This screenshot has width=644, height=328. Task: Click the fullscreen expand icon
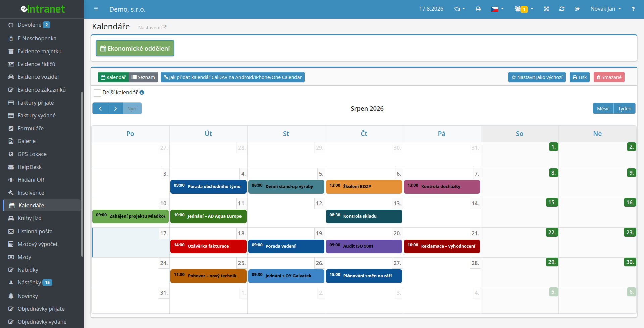(546, 9)
